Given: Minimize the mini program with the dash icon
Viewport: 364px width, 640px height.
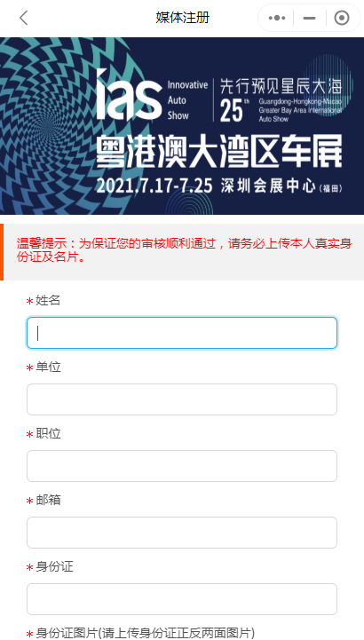Looking at the screenshot, I should [309, 18].
